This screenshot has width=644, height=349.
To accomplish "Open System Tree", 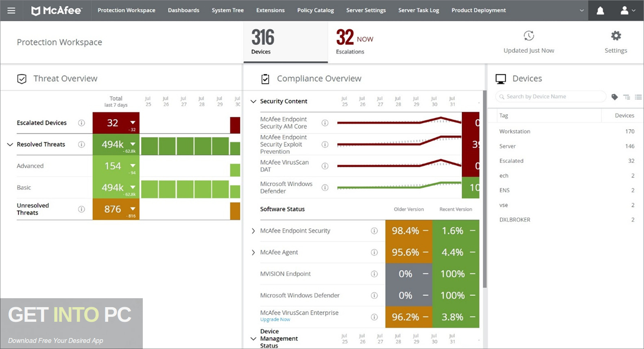I will click(227, 11).
